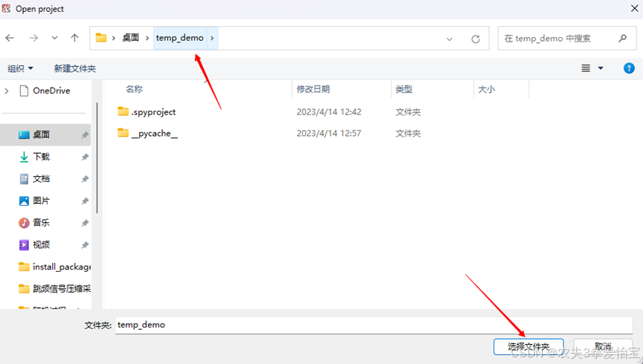Unpin 文档 via its pin icon
The image size is (643, 364).
(85, 179)
